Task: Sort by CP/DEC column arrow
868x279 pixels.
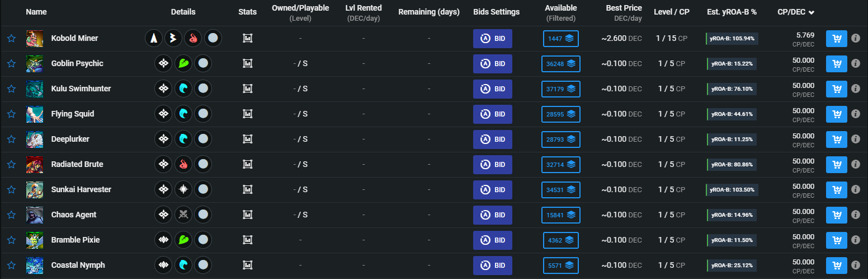Action: click(812, 12)
